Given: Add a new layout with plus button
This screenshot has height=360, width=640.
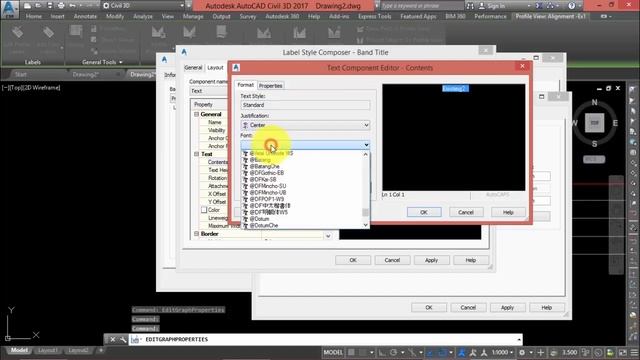Looking at the screenshot, I should click(x=101, y=350).
